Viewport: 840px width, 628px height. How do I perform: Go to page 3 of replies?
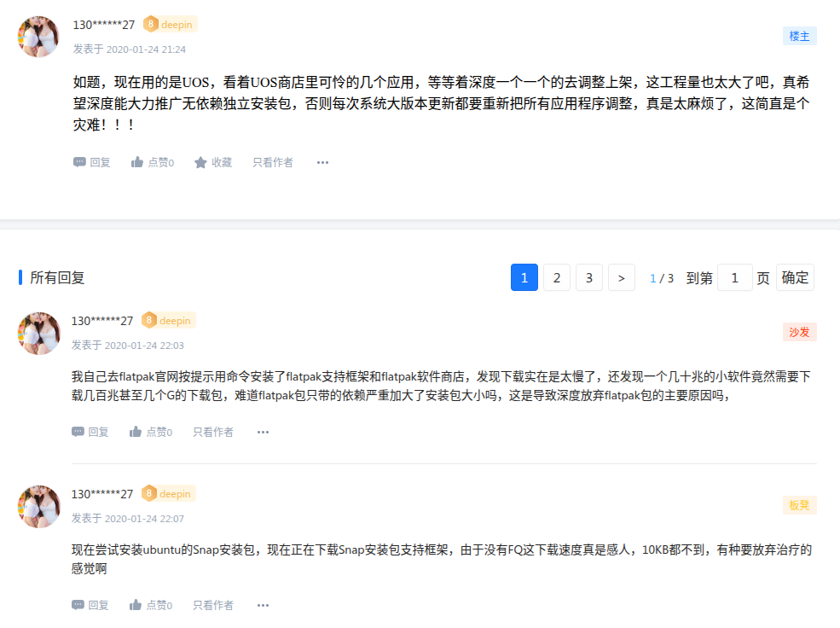point(589,277)
